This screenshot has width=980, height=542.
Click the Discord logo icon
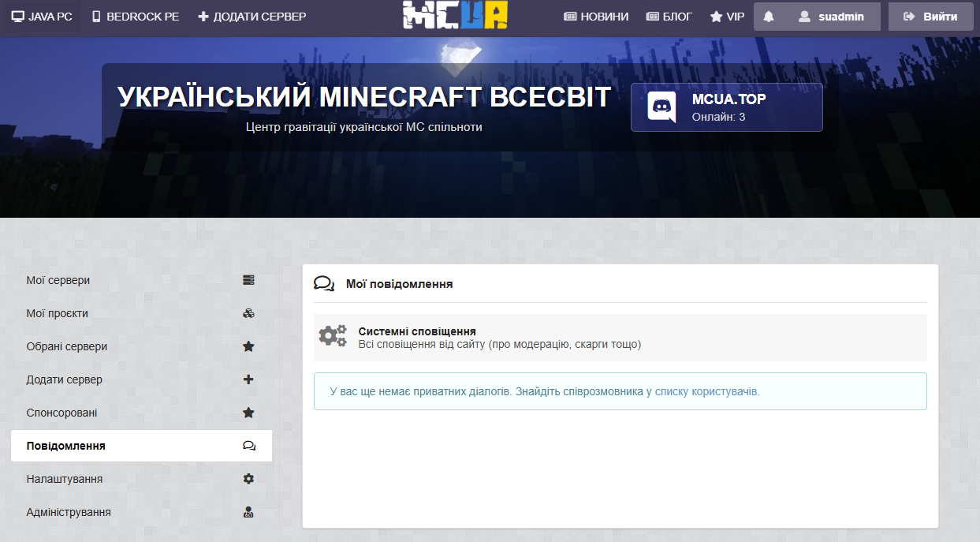pos(661,107)
